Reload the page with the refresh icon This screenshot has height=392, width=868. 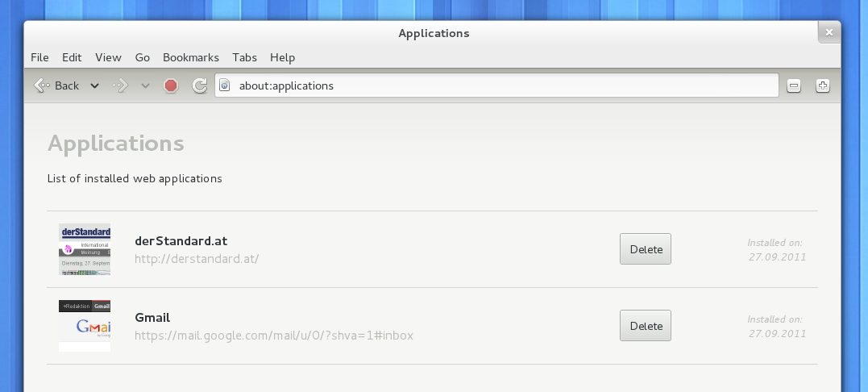tap(199, 85)
